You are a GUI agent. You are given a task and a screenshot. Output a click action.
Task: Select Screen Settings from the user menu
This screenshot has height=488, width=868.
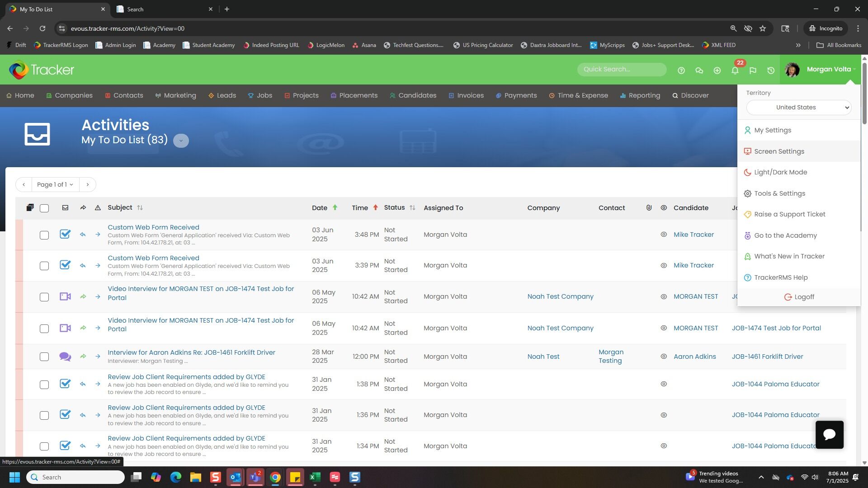coord(779,151)
